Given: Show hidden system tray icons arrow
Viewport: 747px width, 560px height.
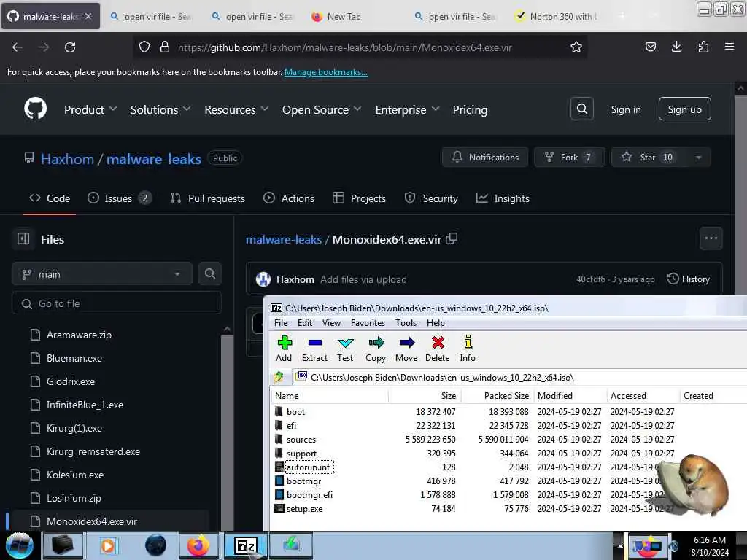Looking at the screenshot, I should click(x=620, y=545).
